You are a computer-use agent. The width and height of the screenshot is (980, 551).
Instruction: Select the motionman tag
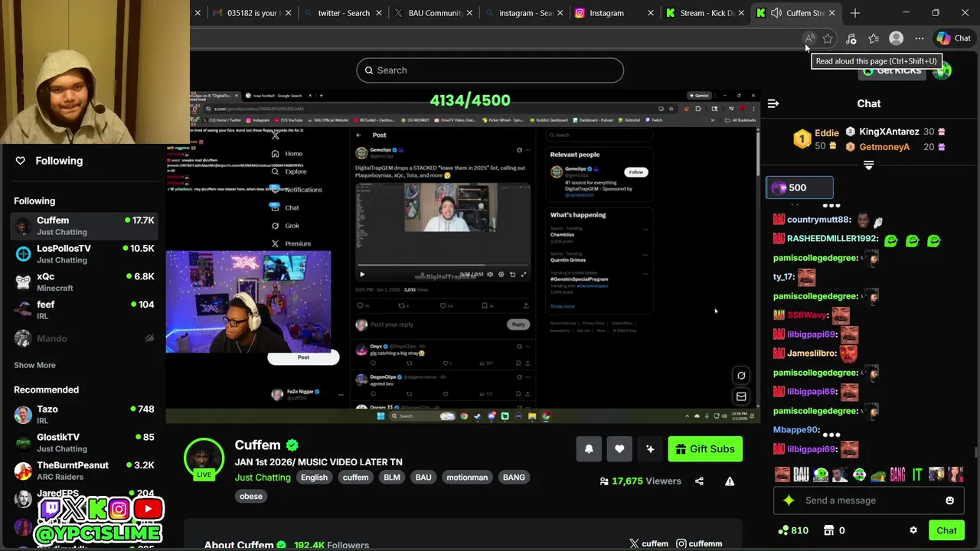(467, 478)
